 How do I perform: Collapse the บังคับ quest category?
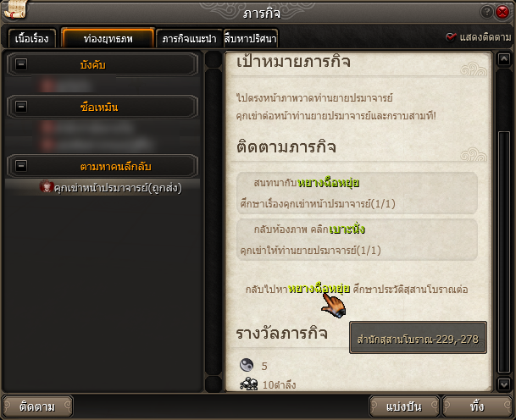21,64
